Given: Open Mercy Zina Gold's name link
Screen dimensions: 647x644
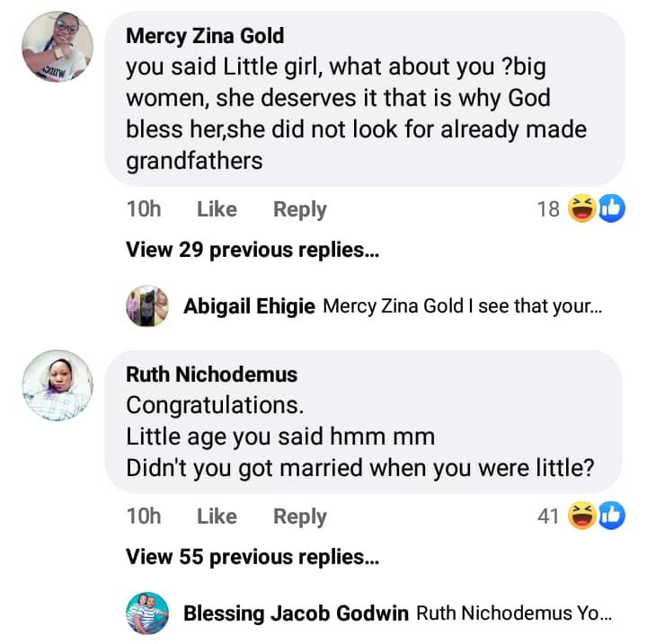Looking at the screenshot, I should tap(205, 36).
